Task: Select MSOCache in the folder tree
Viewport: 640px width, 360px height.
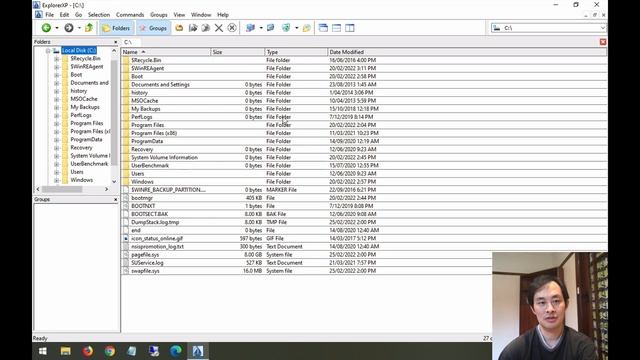Action: click(x=84, y=99)
